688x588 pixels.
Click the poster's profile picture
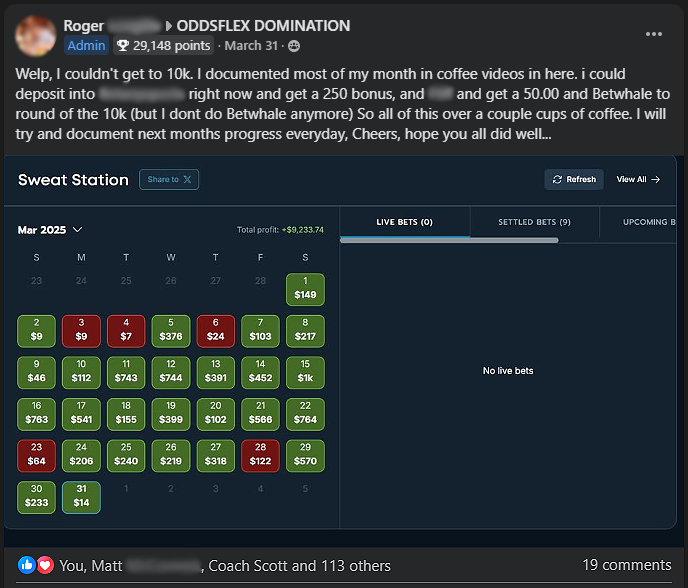pos(36,35)
